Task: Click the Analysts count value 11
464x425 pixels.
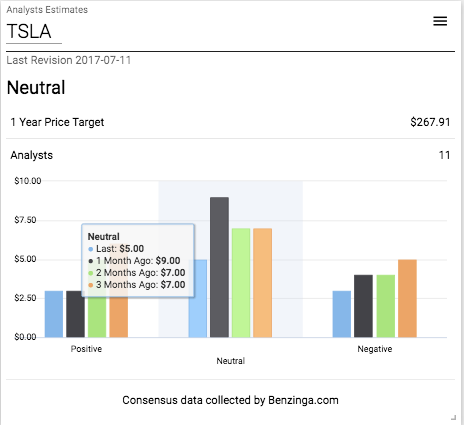Action: point(444,155)
